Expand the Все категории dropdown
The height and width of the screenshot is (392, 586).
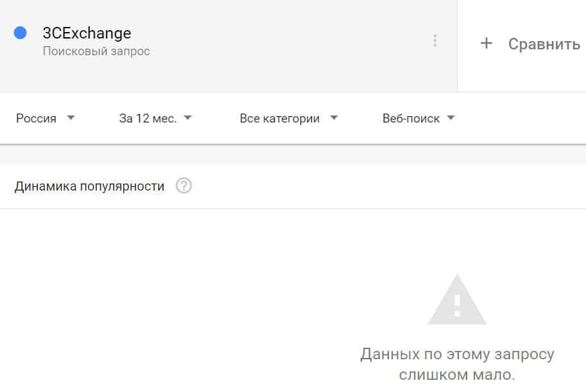tap(280, 119)
